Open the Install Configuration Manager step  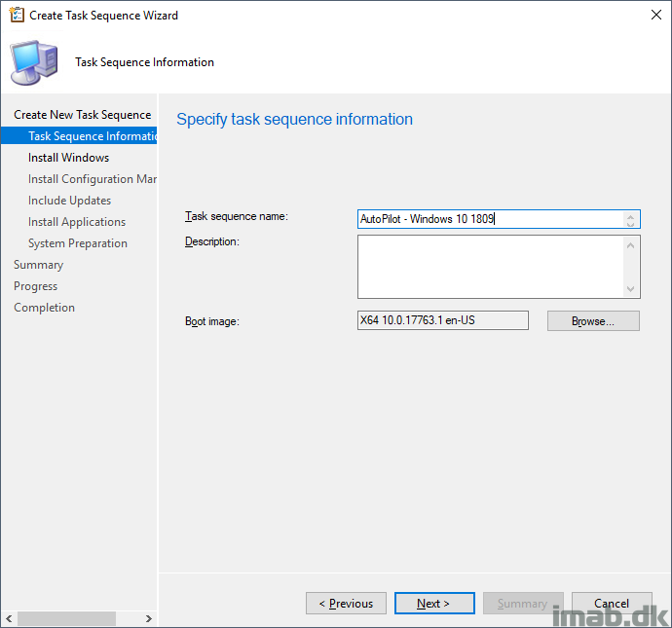(93, 179)
